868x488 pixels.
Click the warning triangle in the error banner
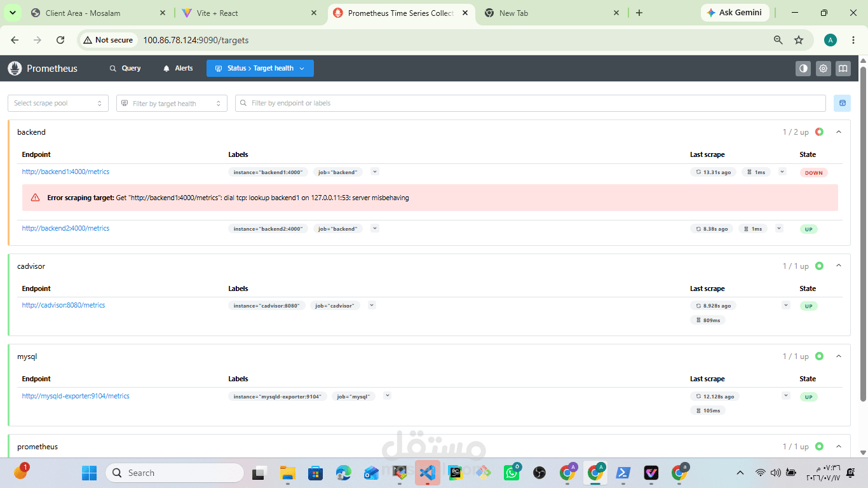(x=36, y=198)
